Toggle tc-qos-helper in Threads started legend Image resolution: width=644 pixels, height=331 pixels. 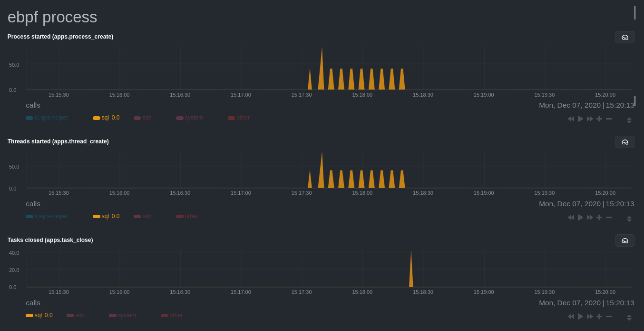coord(47,216)
